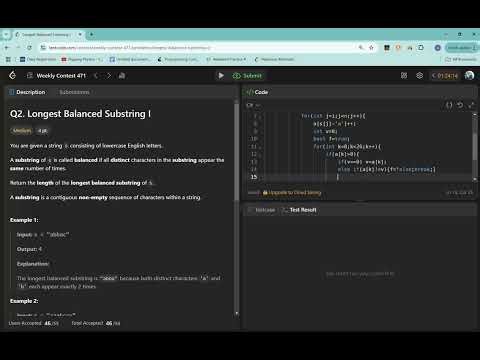Click the Medium difficulty tag
480x360 pixels.
point(22,131)
